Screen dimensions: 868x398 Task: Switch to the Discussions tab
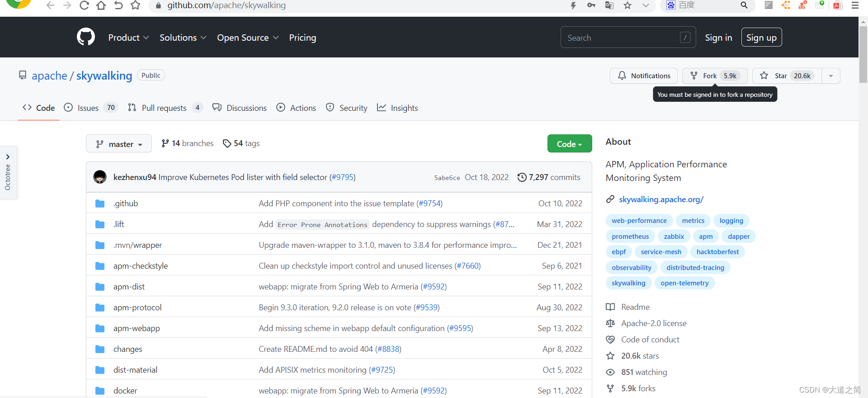(240, 108)
